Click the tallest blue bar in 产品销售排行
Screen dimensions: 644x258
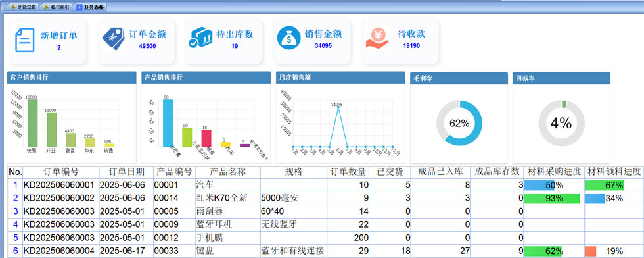click(168, 123)
